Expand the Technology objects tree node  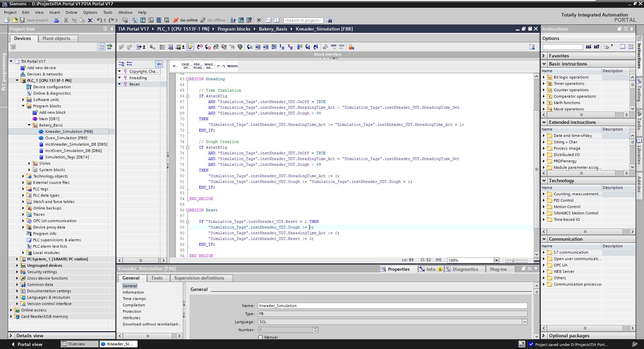point(23,176)
